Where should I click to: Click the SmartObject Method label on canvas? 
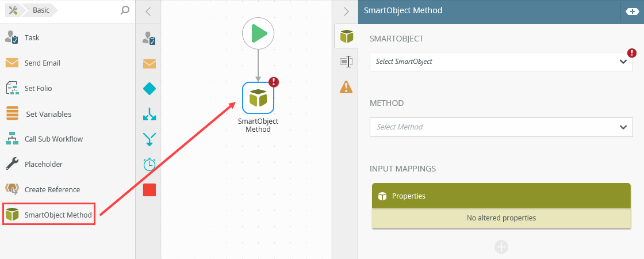tap(258, 125)
